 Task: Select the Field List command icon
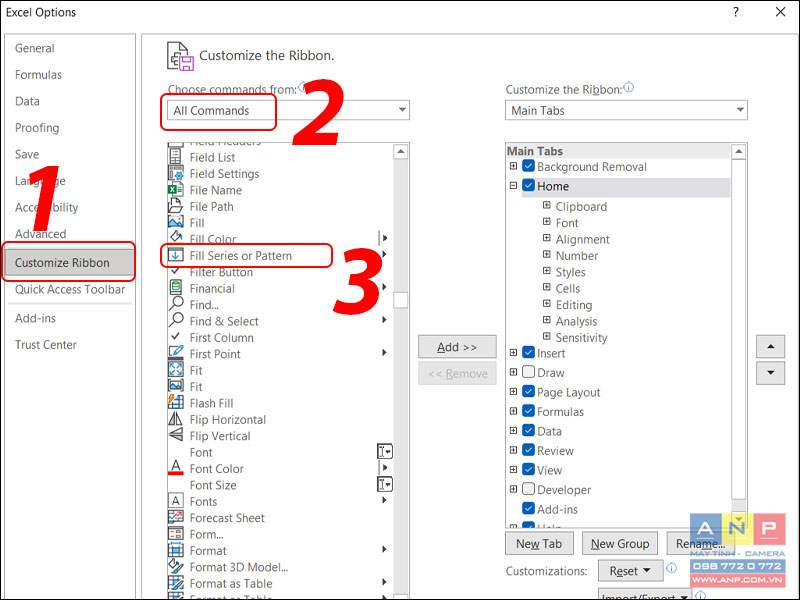coord(175,157)
